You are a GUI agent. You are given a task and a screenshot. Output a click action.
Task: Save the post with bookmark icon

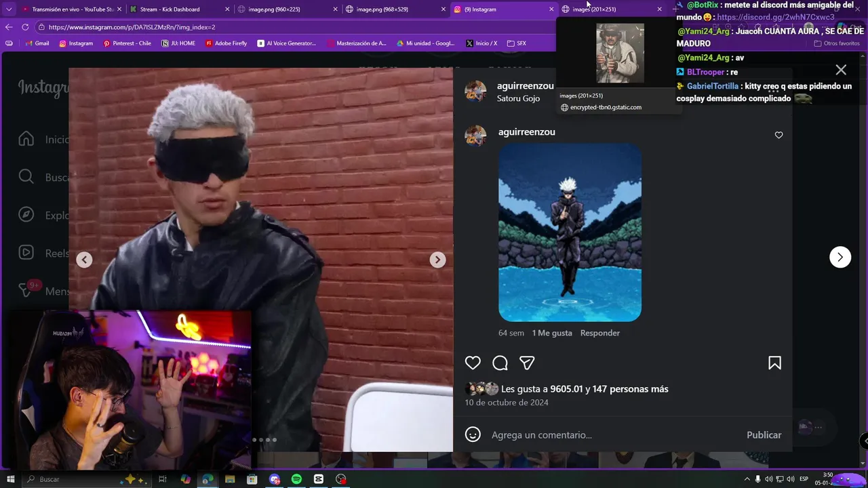pos(774,363)
